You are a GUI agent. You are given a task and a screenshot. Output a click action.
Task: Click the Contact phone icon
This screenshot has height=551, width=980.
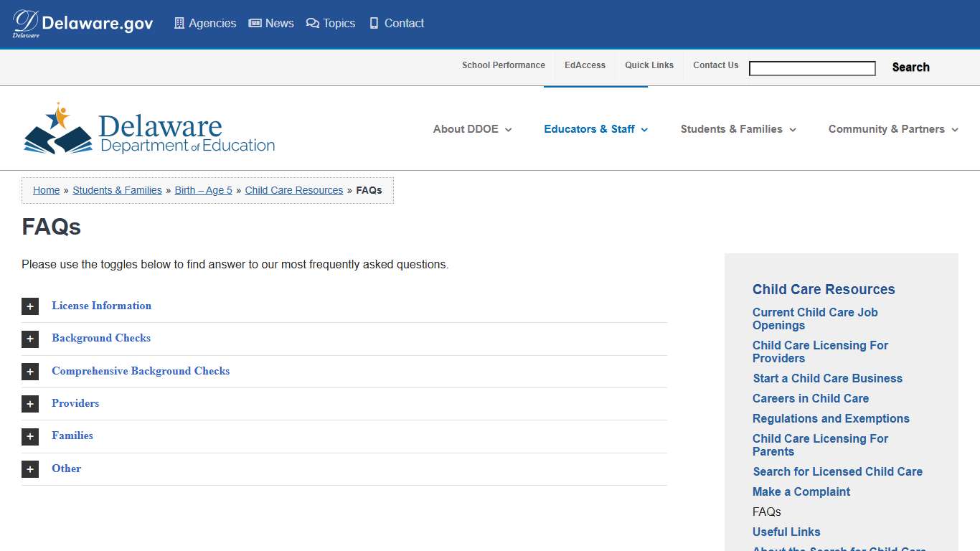coord(374,24)
